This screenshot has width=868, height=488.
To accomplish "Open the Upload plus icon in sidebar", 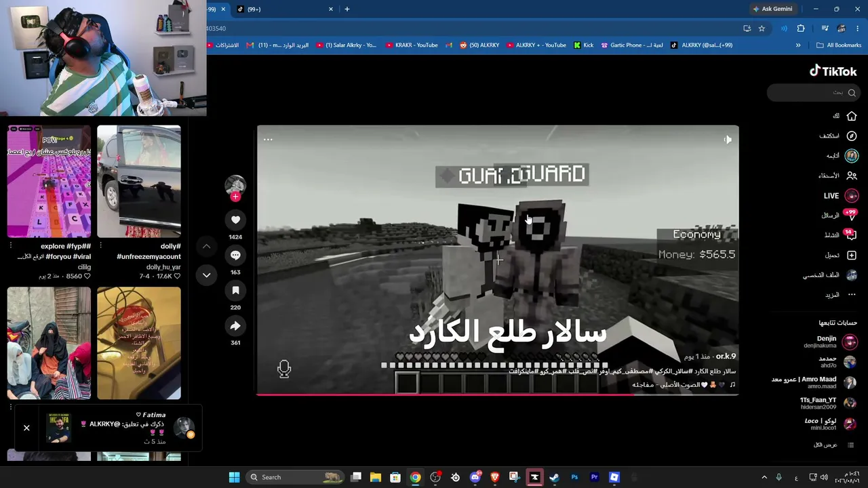I will pyautogui.click(x=851, y=255).
